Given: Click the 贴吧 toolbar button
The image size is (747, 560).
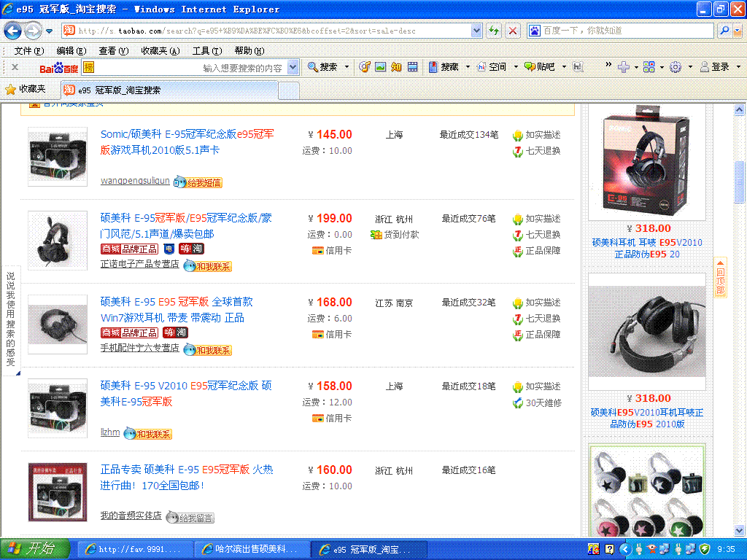Looking at the screenshot, I should coord(539,67).
